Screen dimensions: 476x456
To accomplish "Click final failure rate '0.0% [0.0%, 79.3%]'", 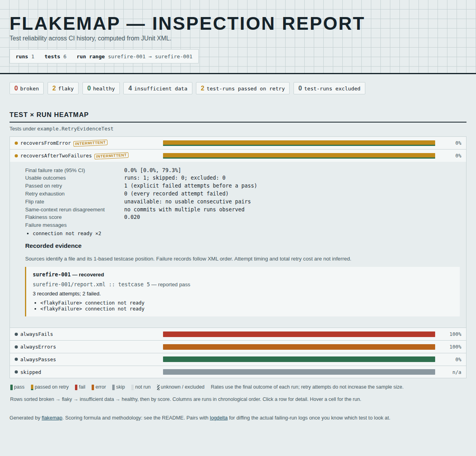I will tap(153, 170).
